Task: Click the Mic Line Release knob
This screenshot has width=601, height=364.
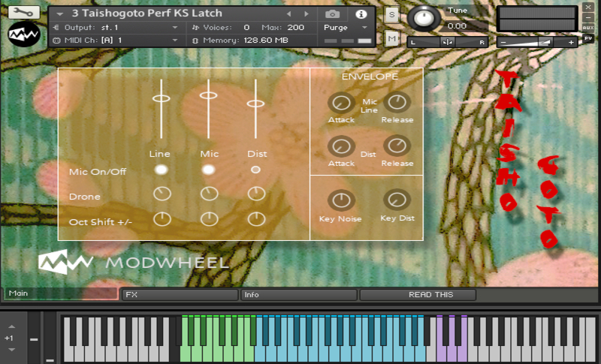Action: (397, 102)
